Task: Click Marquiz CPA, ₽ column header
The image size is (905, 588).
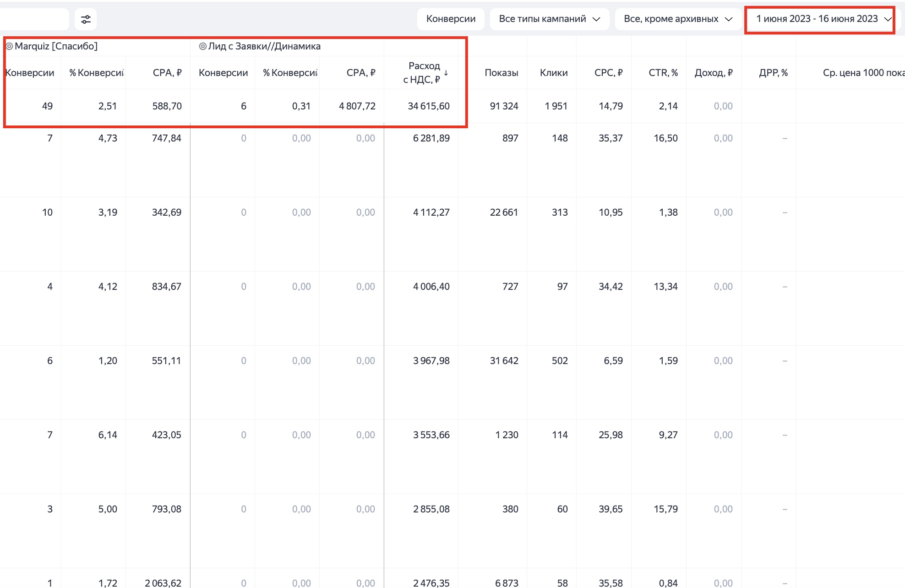Action: (x=167, y=73)
